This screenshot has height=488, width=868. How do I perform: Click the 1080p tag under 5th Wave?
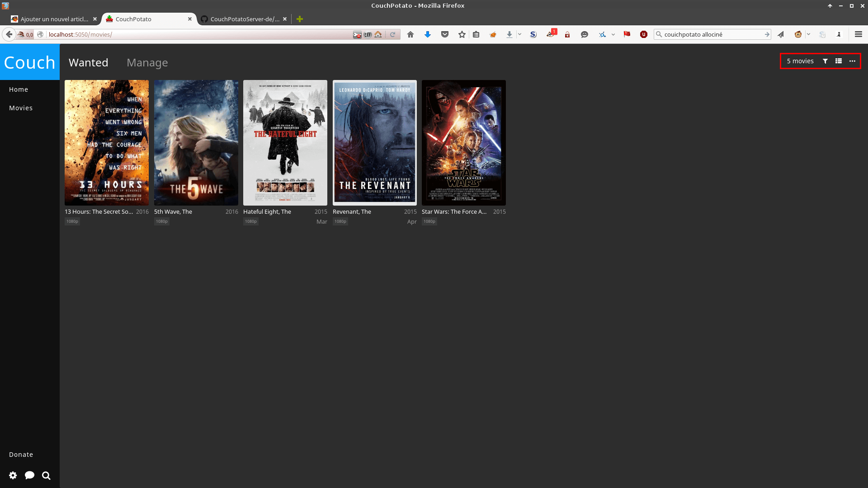pyautogui.click(x=162, y=221)
